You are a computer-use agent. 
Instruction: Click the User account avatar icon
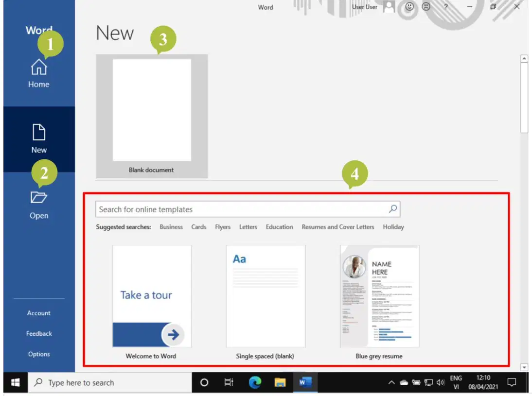pyautogui.click(x=389, y=7)
